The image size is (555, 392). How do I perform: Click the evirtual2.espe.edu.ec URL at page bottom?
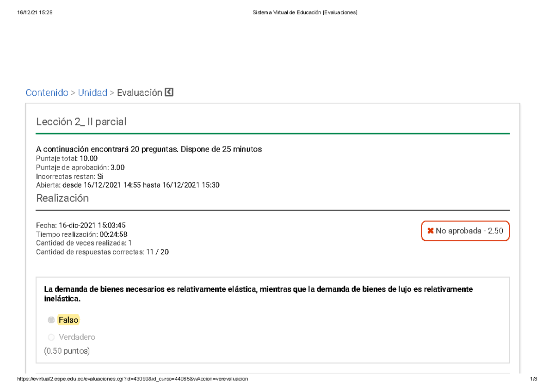point(132,379)
